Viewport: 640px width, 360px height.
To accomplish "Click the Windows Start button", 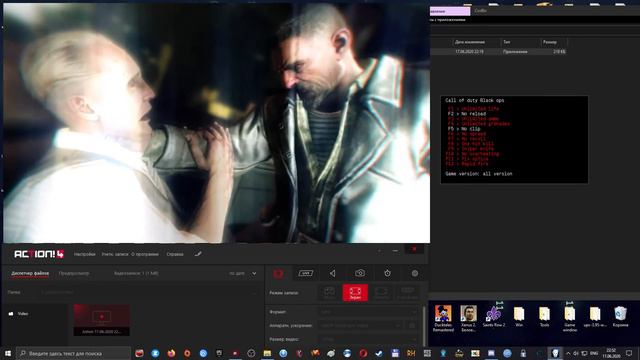I will tap(8, 353).
